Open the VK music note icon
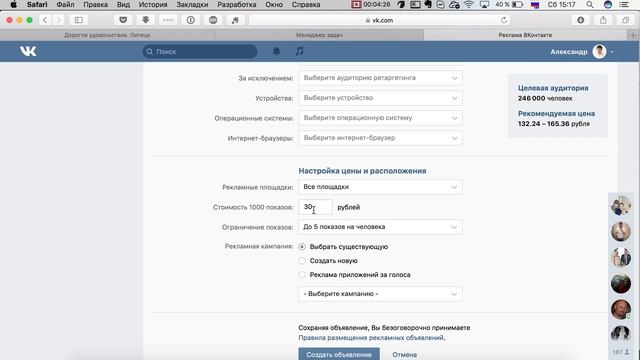The height and width of the screenshot is (360, 640). (x=300, y=51)
